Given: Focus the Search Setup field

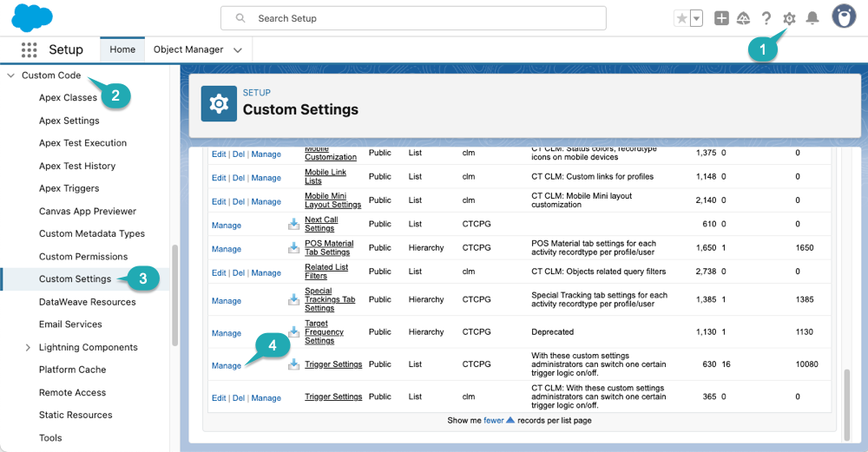Looking at the screenshot, I should tap(413, 18).
